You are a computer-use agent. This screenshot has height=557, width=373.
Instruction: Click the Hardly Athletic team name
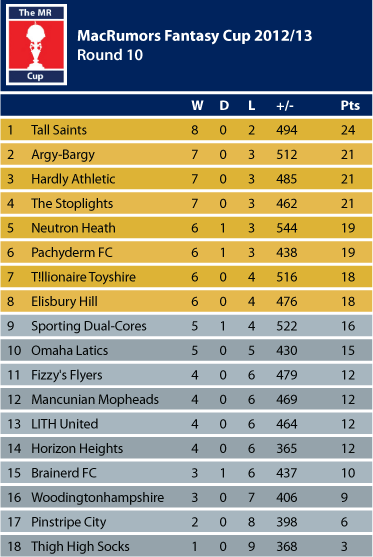pos(73,179)
